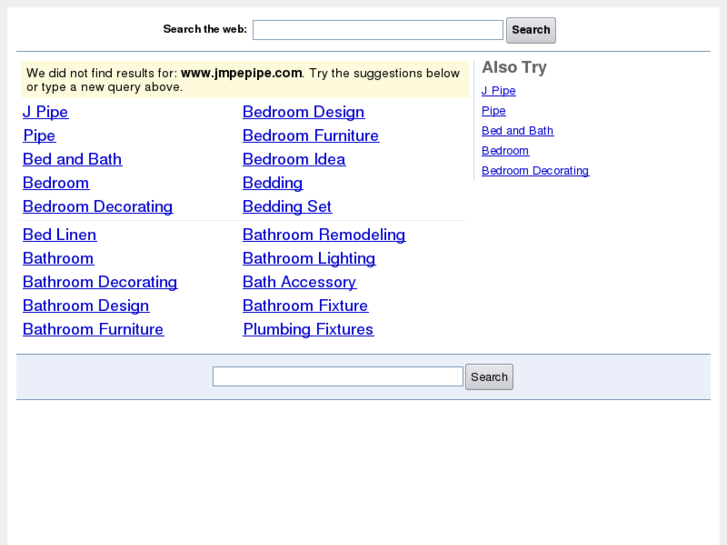Image resolution: width=727 pixels, height=545 pixels.
Task: Open the Plumbing Fixtures link
Action: (x=308, y=329)
